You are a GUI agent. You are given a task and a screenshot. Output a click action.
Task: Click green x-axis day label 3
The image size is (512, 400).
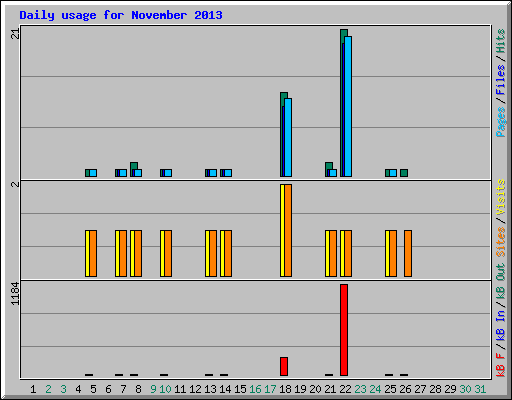click(x=63, y=389)
